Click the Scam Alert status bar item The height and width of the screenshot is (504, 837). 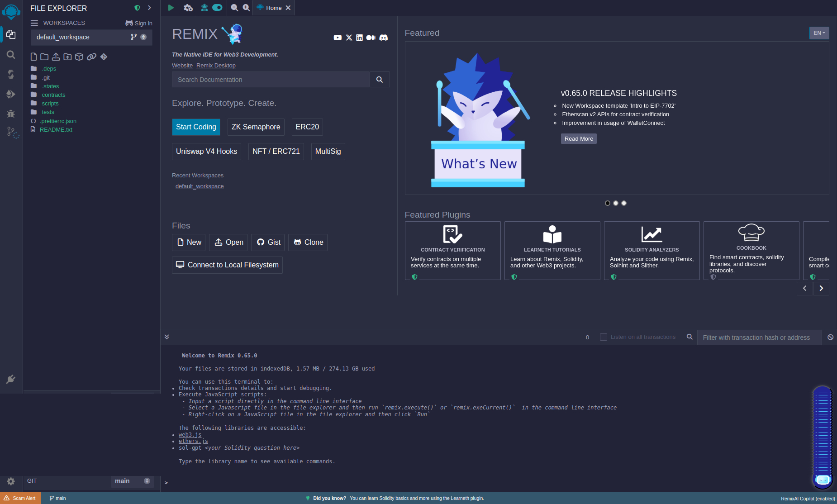click(x=20, y=498)
